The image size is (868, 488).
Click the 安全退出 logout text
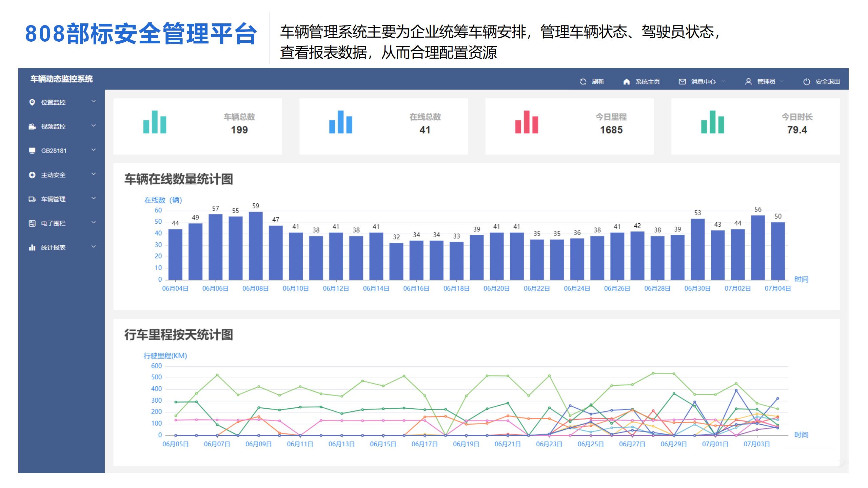tap(828, 82)
